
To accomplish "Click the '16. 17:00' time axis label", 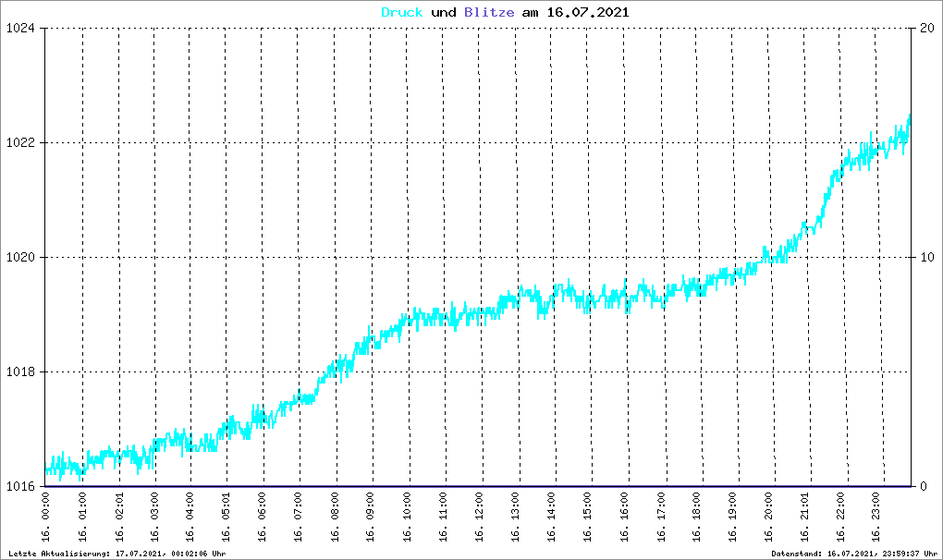I will (x=662, y=517).
